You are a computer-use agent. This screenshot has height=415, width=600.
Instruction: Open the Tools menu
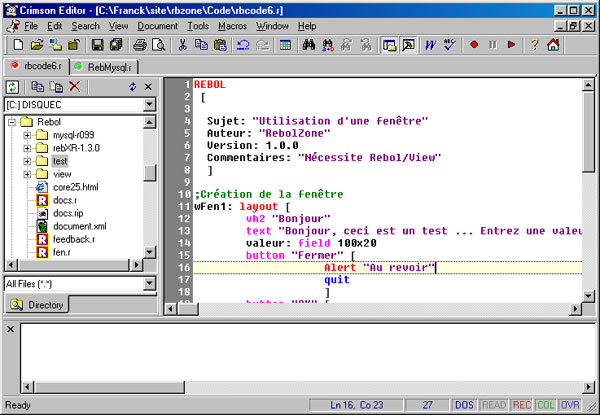click(x=197, y=26)
